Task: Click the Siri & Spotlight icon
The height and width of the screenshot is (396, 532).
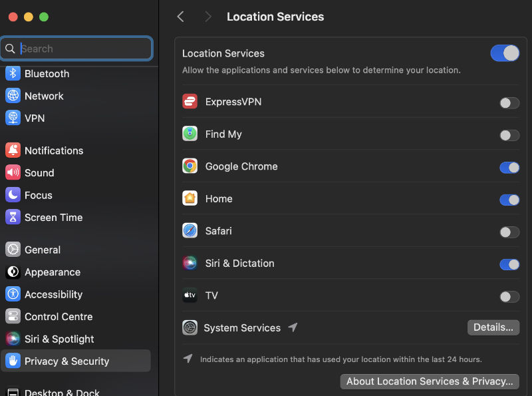Action: pyautogui.click(x=13, y=339)
